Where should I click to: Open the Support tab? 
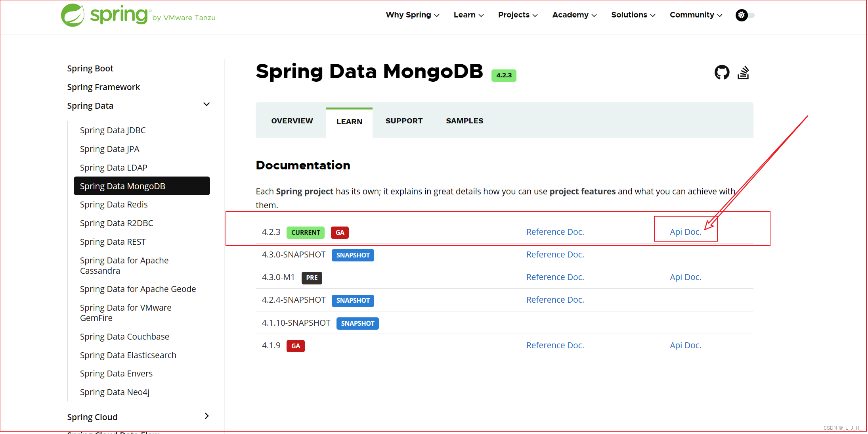(x=404, y=121)
